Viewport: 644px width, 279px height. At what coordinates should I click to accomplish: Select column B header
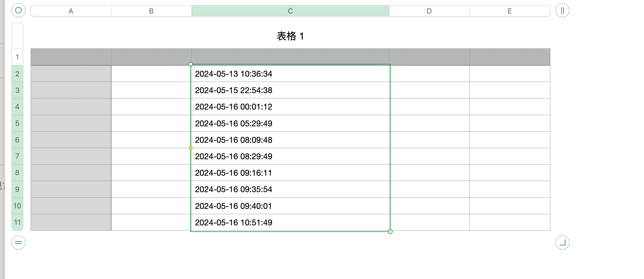click(151, 11)
